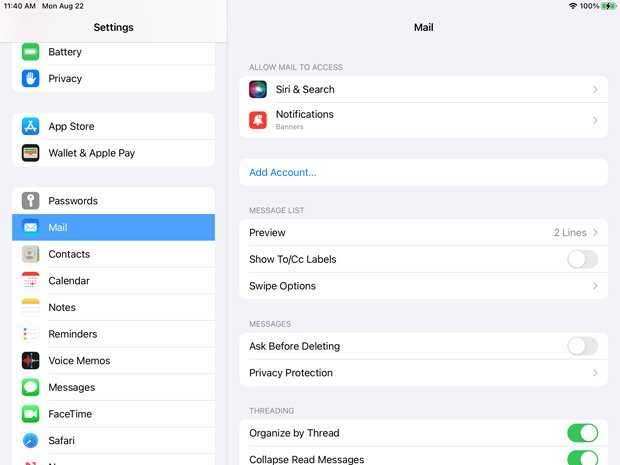Open Calendar settings
The height and width of the screenshot is (465, 620).
(x=113, y=280)
